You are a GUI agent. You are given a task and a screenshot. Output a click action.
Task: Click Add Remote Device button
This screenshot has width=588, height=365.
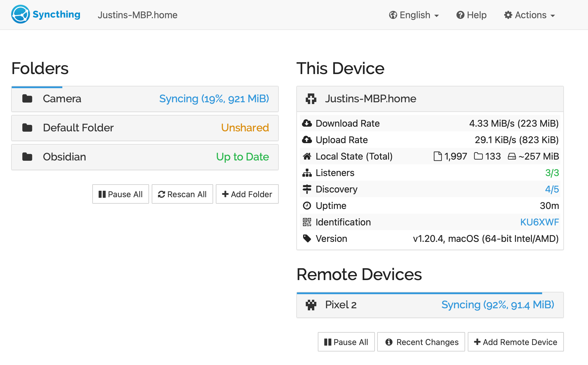click(x=516, y=342)
